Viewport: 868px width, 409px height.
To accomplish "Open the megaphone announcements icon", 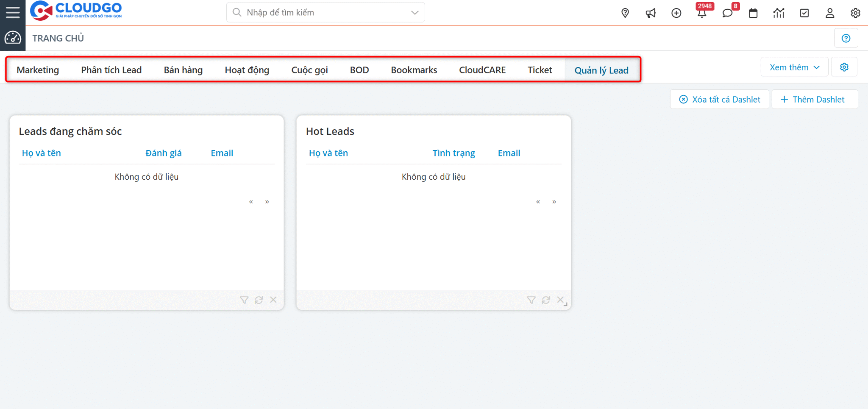I will click(651, 13).
